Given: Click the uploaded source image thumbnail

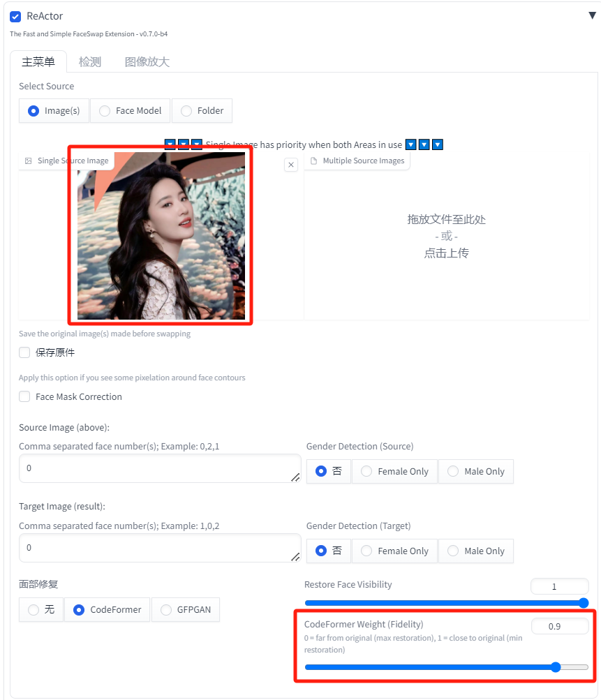Looking at the screenshot, I should pyautogui.click(x=161, y=236).
